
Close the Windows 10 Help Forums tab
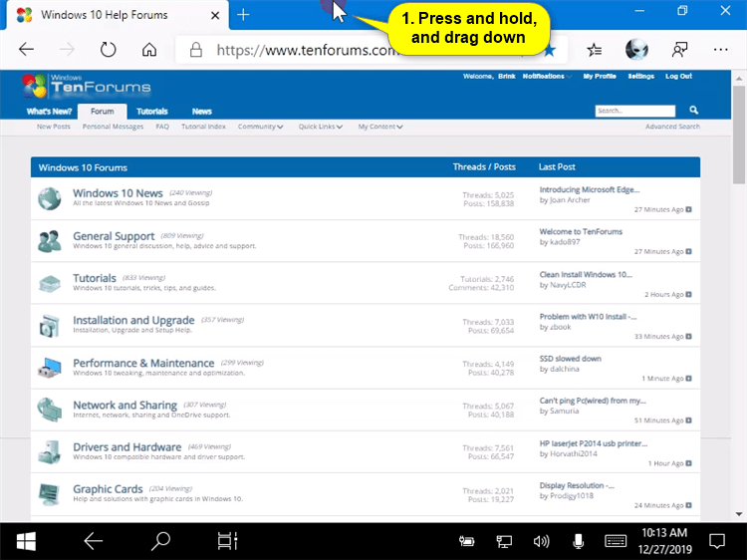[x=215, y=15]
